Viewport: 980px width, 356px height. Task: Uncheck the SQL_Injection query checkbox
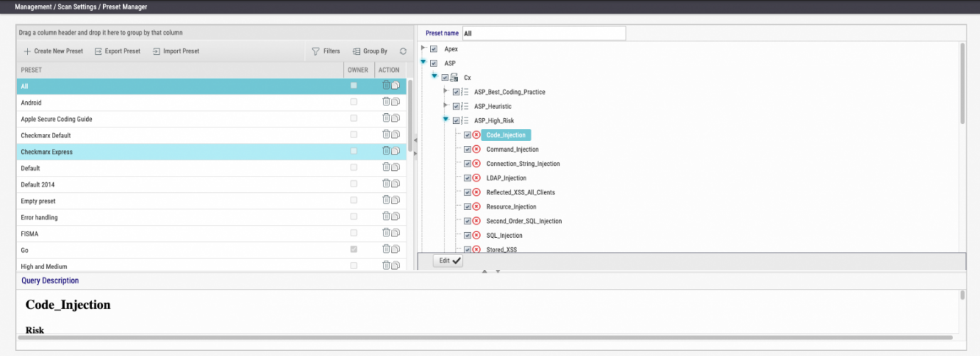[x=467, y=235]
